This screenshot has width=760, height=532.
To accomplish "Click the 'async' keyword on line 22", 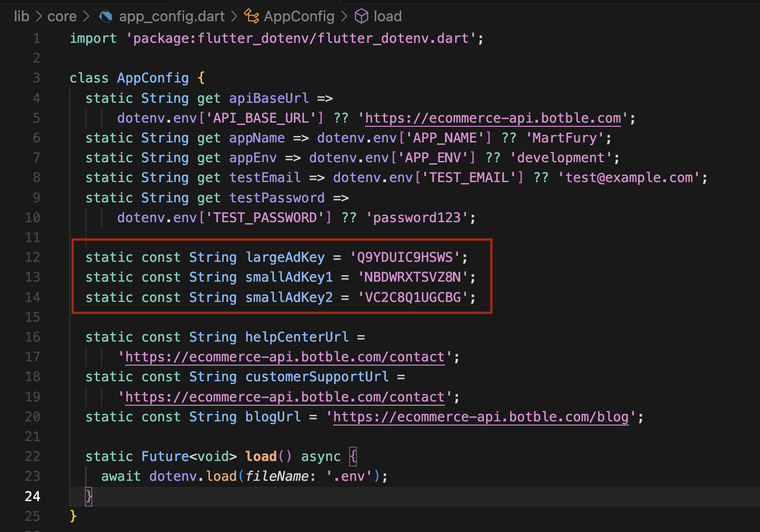I will 321,456.
